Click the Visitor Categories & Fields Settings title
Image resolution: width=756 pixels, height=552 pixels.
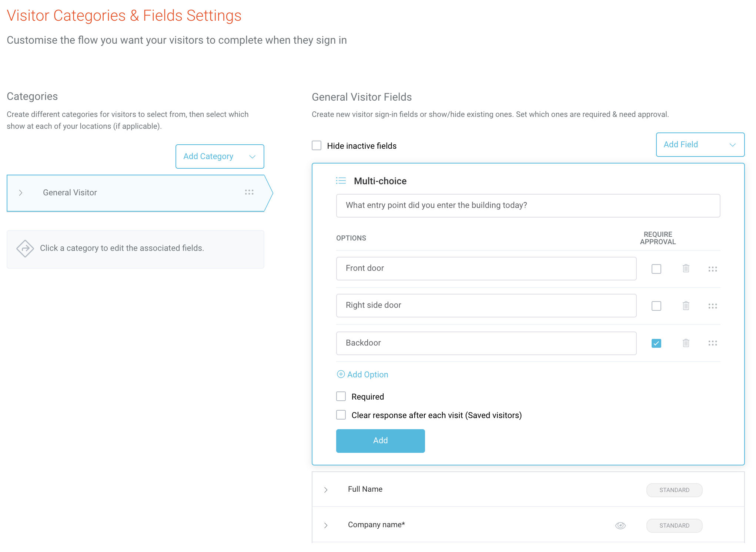tap(124, 16)
